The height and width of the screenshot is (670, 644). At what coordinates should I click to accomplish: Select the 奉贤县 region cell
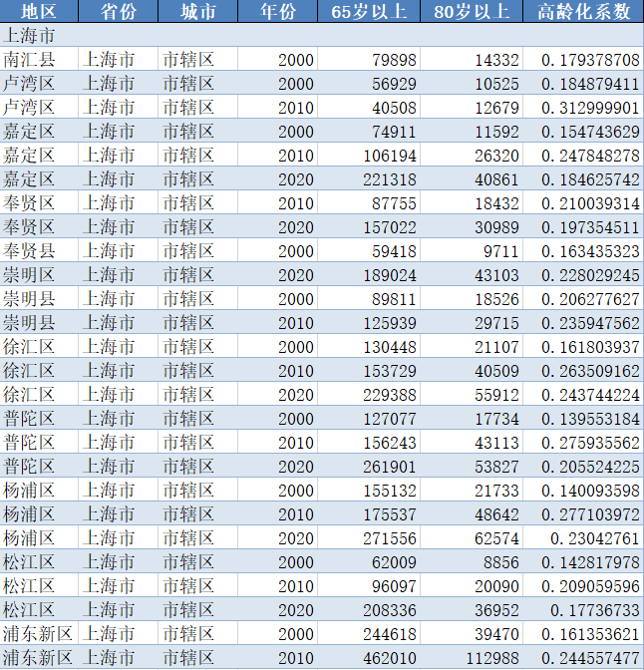click(x=39, y=250)
